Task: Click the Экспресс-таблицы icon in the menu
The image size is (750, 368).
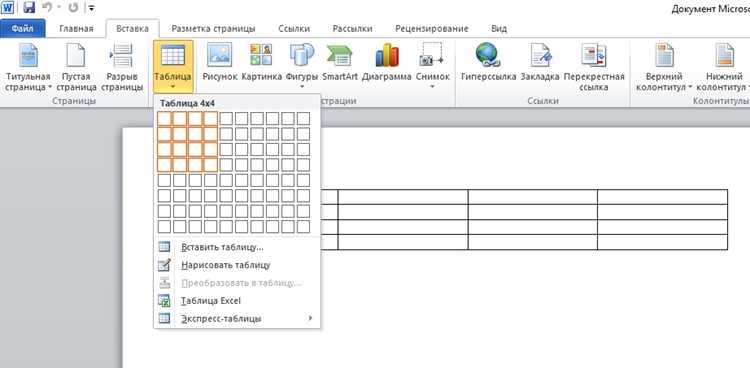Action: (x=164, y=319)
